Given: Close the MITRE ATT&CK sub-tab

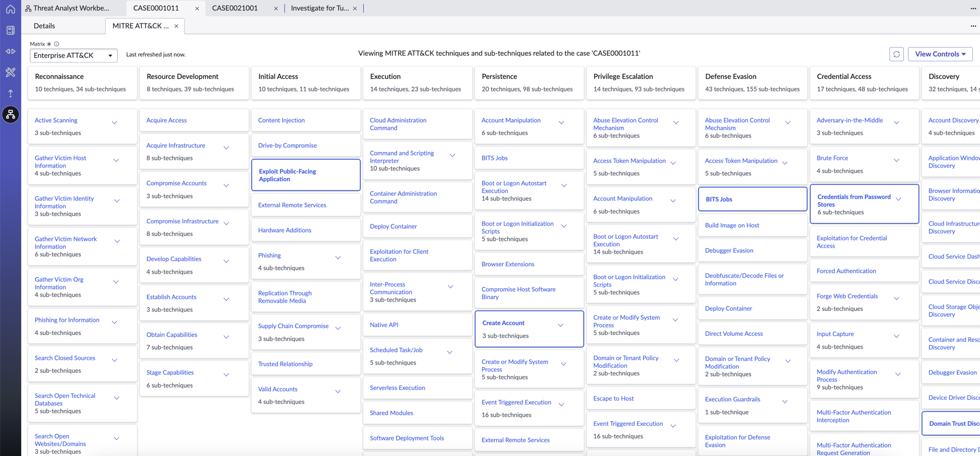Looking at the screenshot, I should click(176, 26).
